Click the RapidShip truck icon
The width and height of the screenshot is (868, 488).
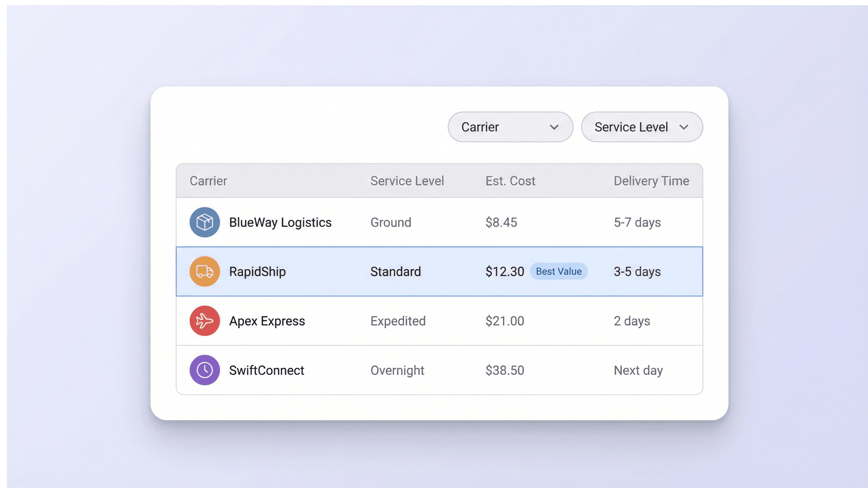coord(204,271)
